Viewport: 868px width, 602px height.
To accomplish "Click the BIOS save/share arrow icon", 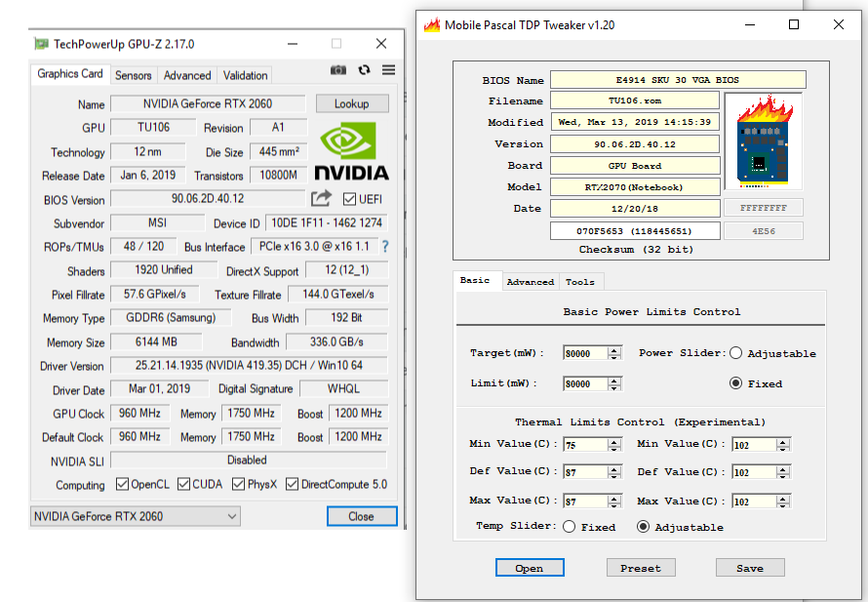I will pyautogui.click(x=321, y=198).
